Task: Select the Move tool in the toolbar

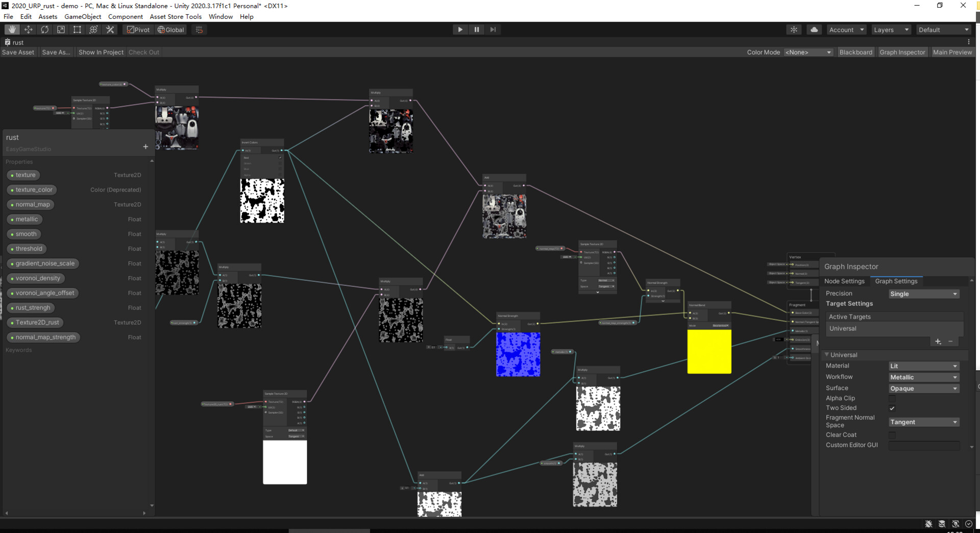Action: (x=29, y=29)
